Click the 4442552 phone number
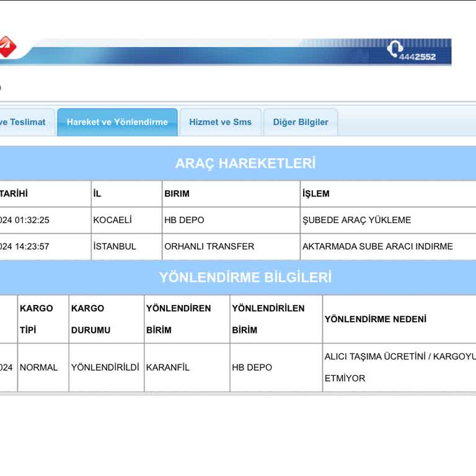The width and height of the screenshot is (476, 476). pyautogui.click(x=417, y=57)
